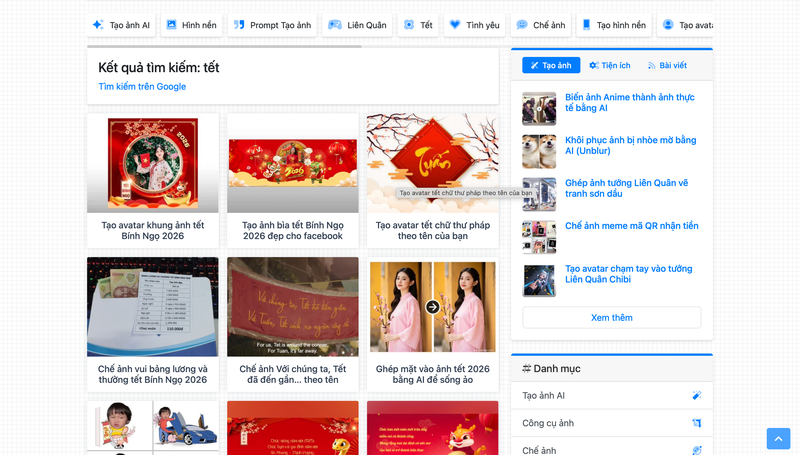Open Chế ảnh meme mã QR nhận tiền
This screenshot has height=455, width=800.
(632, 226)
